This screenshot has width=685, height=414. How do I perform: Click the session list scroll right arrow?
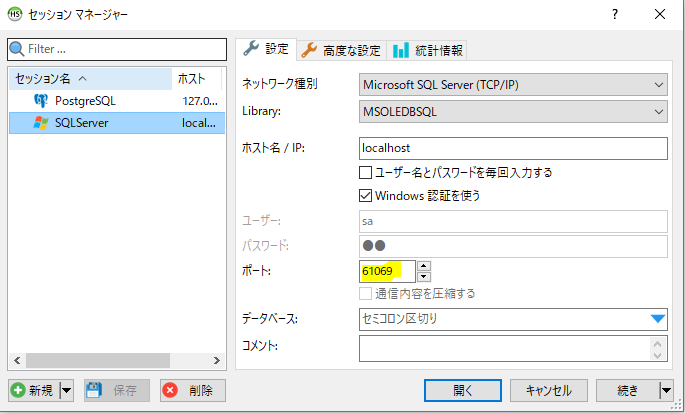pos(217,361)
